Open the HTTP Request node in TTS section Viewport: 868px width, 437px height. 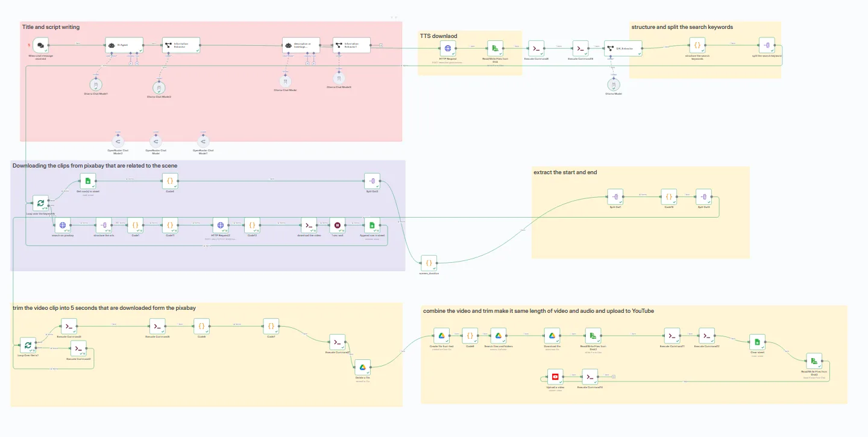tap(447, 49)
